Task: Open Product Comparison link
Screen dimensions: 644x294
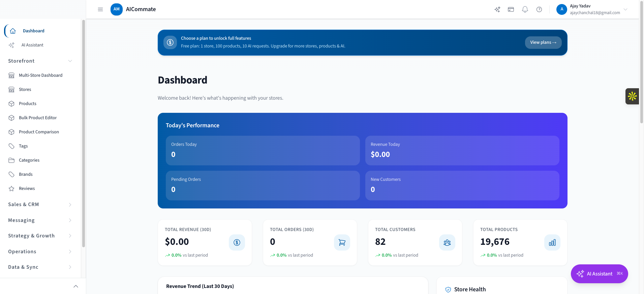Action: tap(39, 132)
